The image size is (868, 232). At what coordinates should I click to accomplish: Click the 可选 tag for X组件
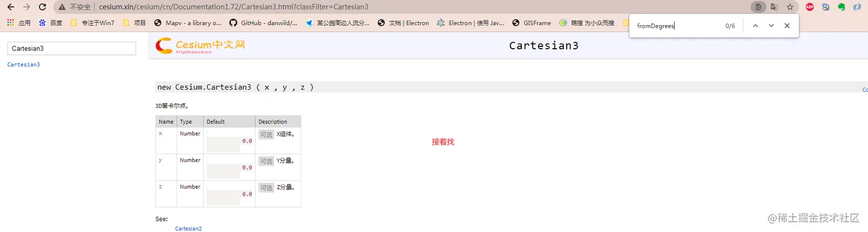[266, 135]
